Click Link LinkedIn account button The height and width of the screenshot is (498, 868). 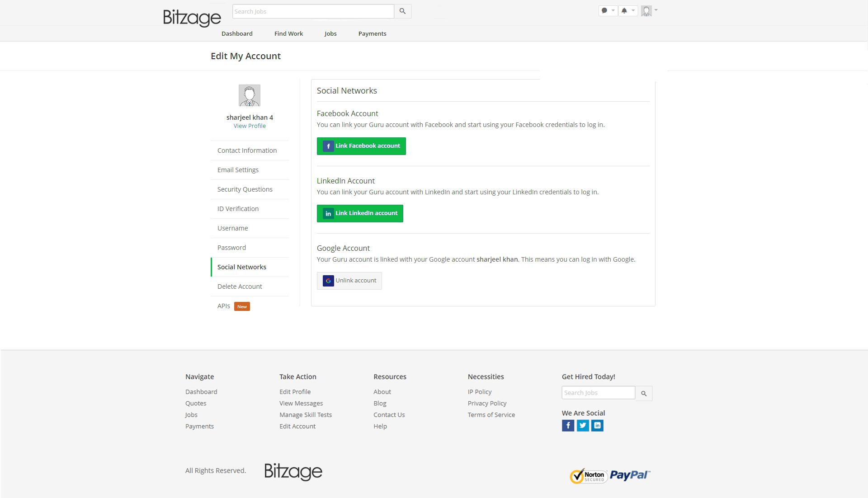pyautogui.click(x=360, y=213)
